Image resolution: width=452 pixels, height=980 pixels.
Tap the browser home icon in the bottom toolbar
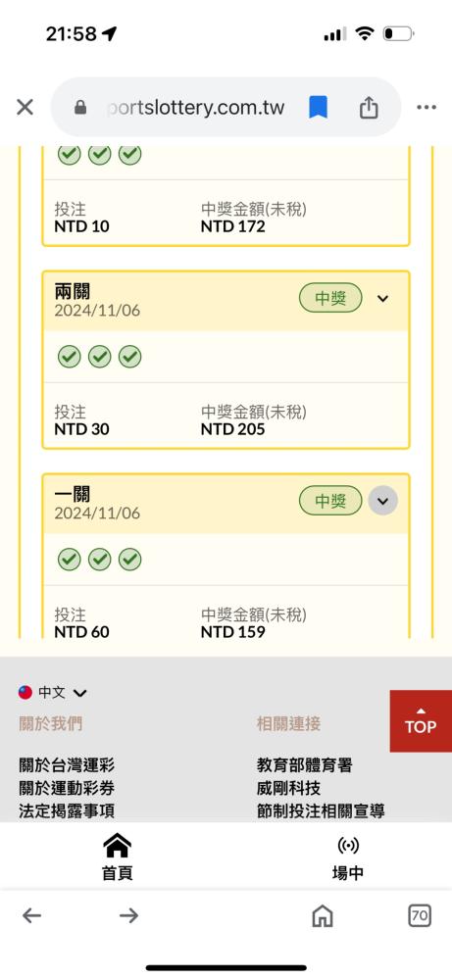coord(322,916)
